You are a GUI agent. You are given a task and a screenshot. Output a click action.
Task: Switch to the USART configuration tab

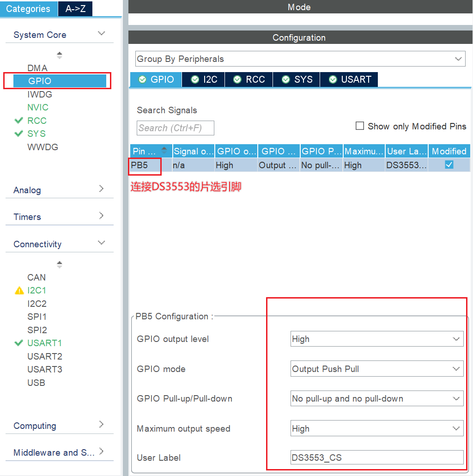[349, 79]
